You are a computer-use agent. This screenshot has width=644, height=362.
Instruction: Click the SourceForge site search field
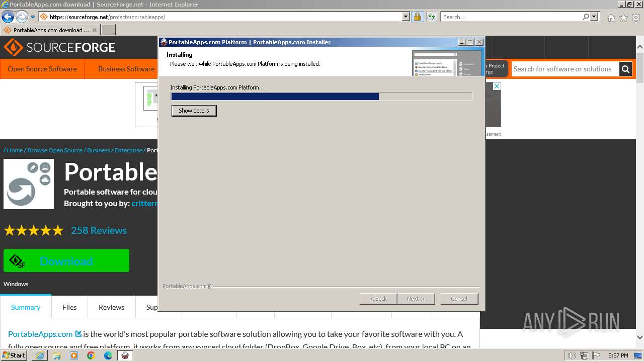pos(565,69)
